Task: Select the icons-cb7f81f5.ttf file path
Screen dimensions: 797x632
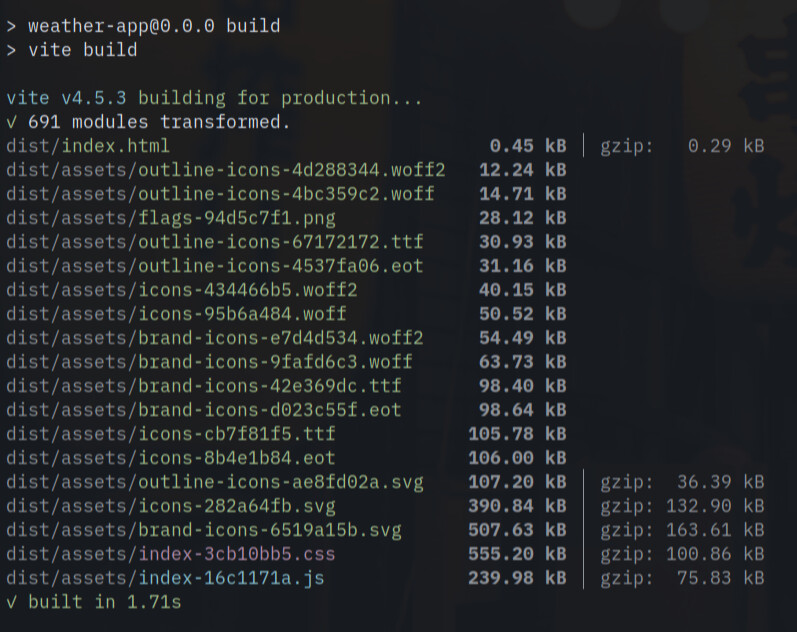Action: (x=171, y=434)
